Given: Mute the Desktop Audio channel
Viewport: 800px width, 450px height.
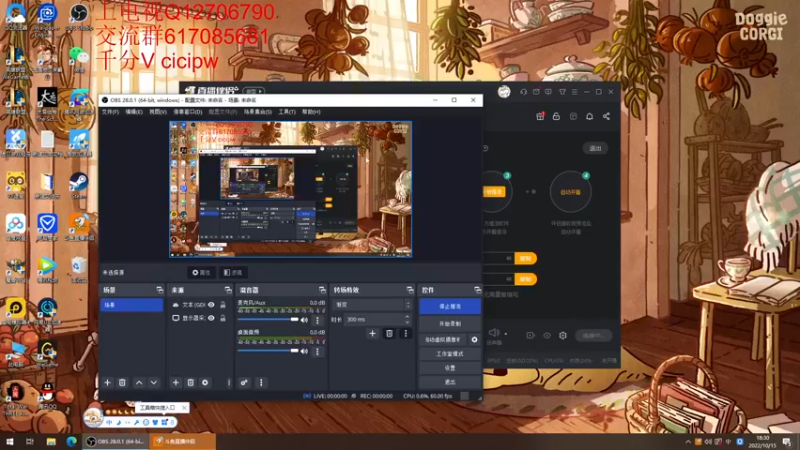Looking at the screenshot, I should [x=305, y=352].
